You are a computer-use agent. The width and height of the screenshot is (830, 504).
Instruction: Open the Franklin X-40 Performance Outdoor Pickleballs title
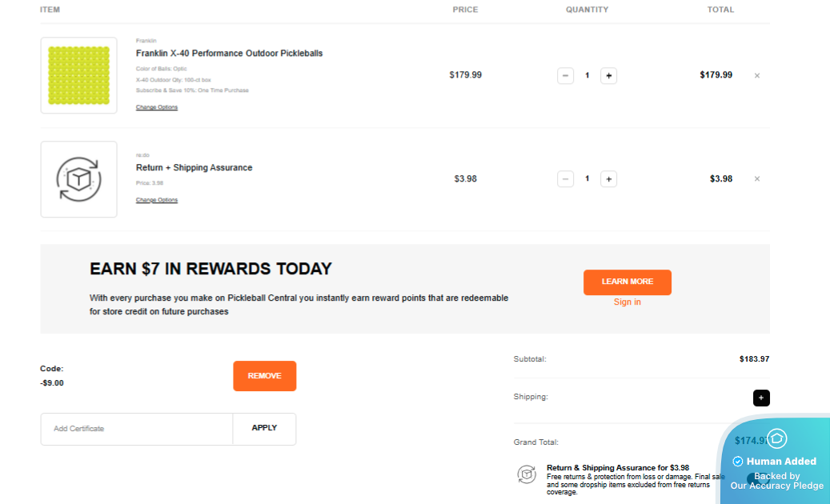(x=229, y=54)
